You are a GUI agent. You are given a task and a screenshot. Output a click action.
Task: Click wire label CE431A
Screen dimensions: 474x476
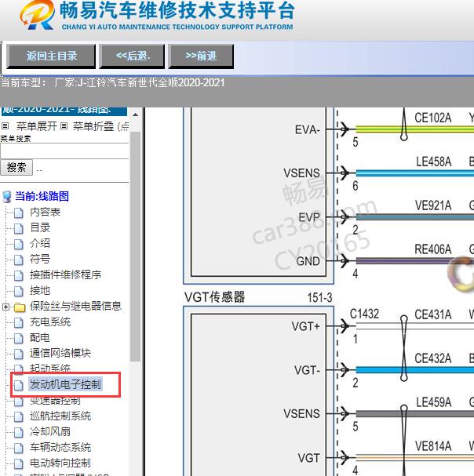pyautogui.click(x=433, y=314)
